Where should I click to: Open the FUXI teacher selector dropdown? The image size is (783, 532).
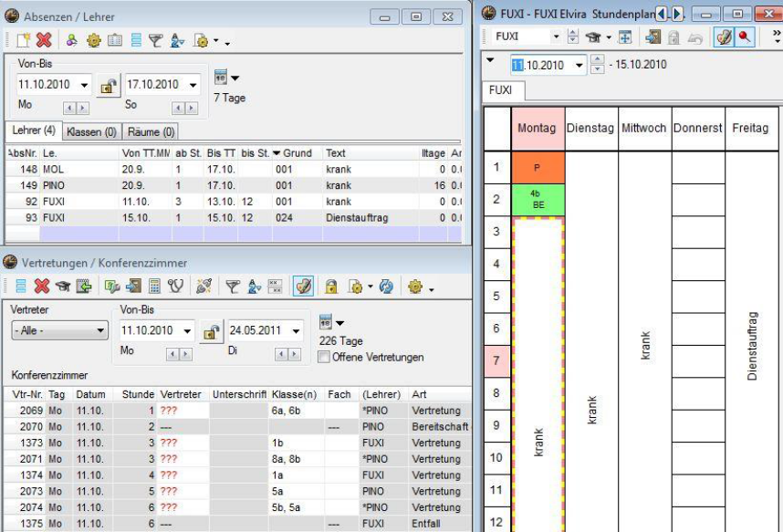click(556, 37)
